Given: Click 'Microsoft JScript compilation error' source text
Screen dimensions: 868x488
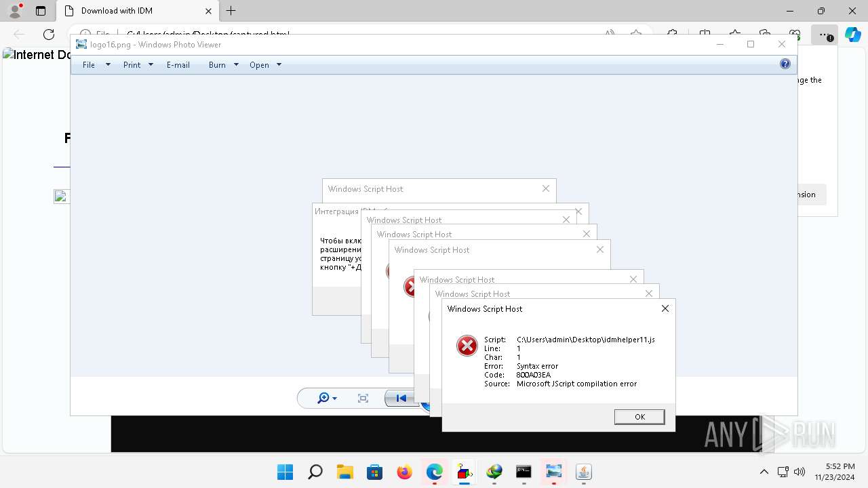Looking at the screenshot, I should (576, 384).
